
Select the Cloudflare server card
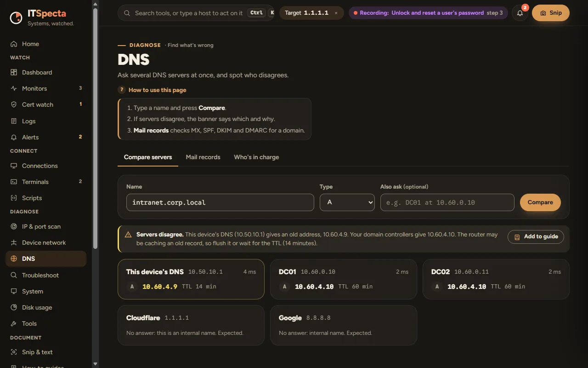point(191,325)
